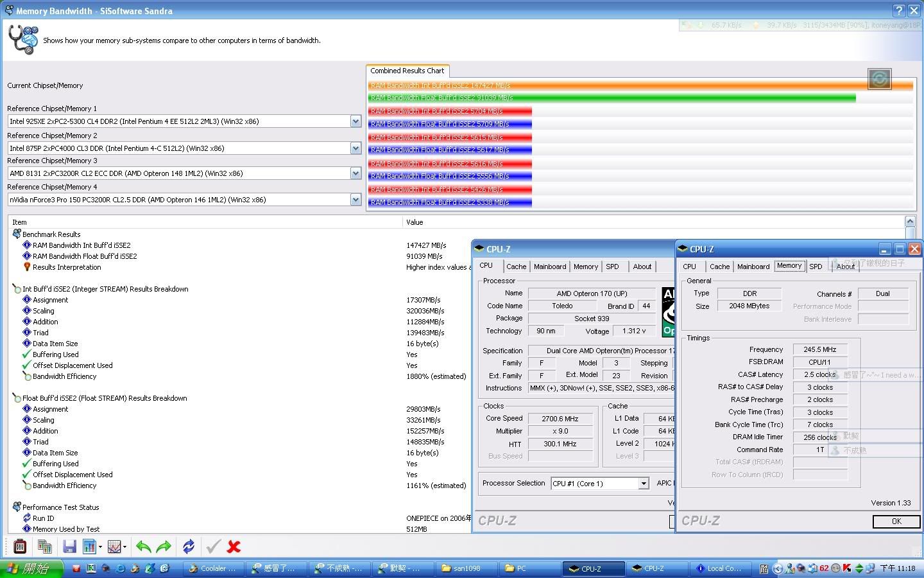The width and height of the screenshot is (924, 578).
Task: Open Reference Chipset/Memory 3 dropdown
Action: pos(355,173)
